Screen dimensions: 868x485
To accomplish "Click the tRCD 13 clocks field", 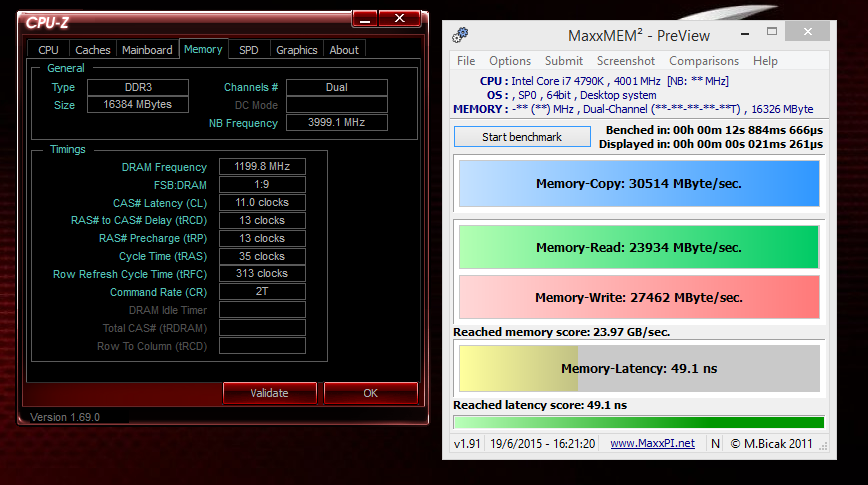I will point(262,220).
